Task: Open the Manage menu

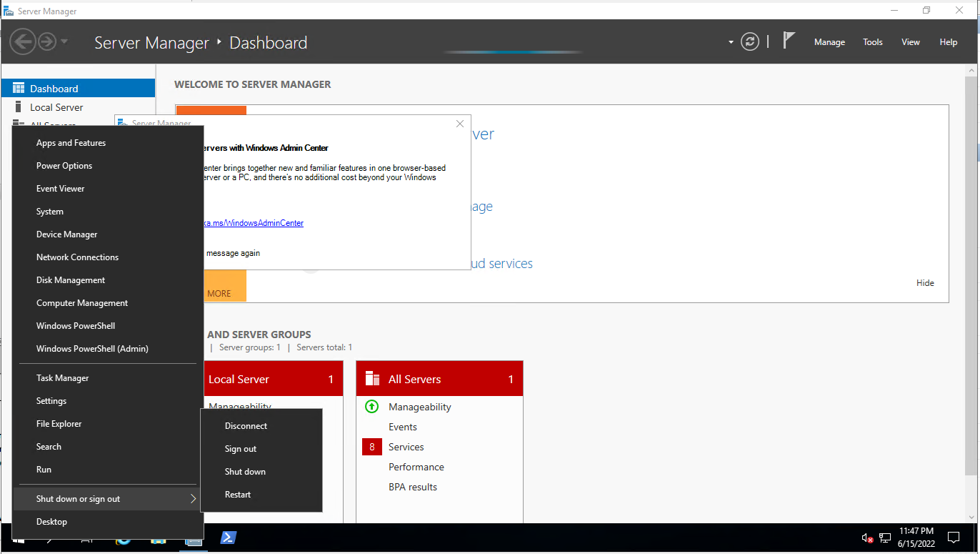Action: point(829,42)
